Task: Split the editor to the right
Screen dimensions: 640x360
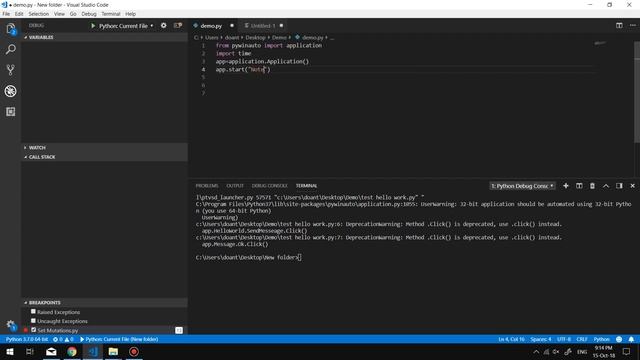Action: pyautogui.click(x=619, y=25)
